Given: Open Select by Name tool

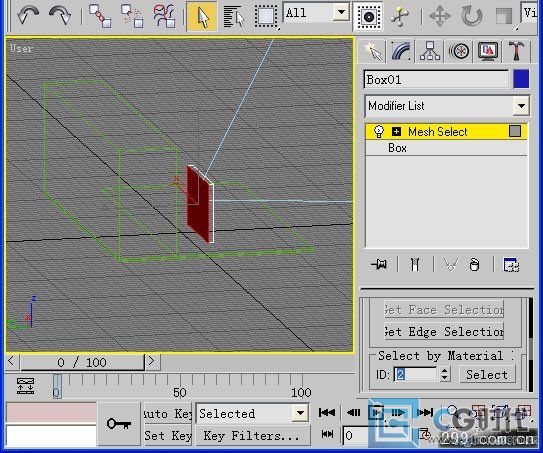Looking at the screenshot, I should coord(234,16).
